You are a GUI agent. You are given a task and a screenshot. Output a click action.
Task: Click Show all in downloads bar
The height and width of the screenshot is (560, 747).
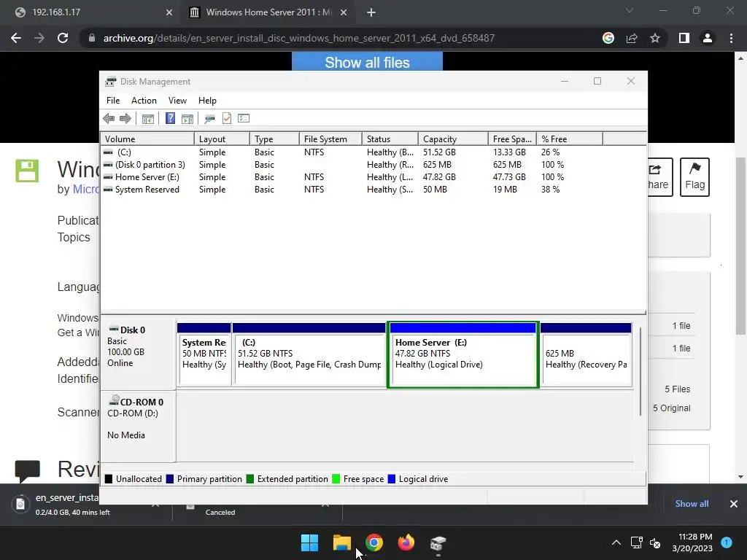[692, 504]
